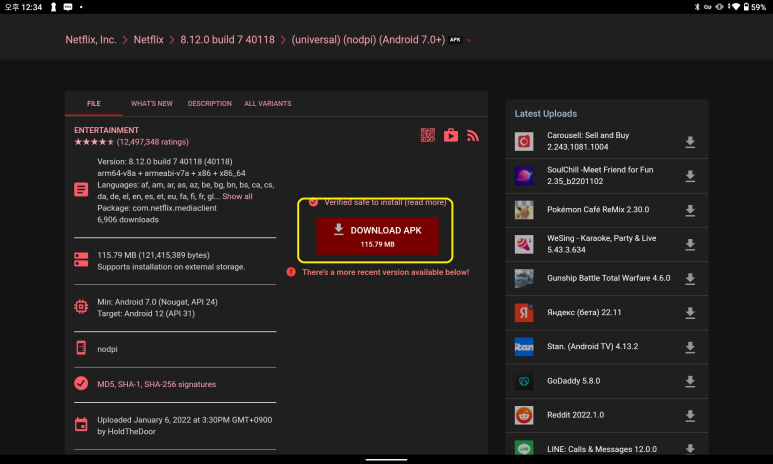Switch to the FILE tab
This screenshot has width=773, height=464.
[94, 104]
